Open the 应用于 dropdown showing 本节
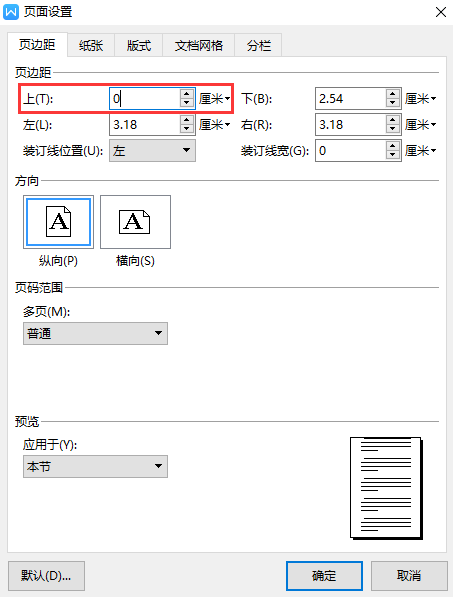Viewport: 453px width, 597px height. [x=95, y=466]
